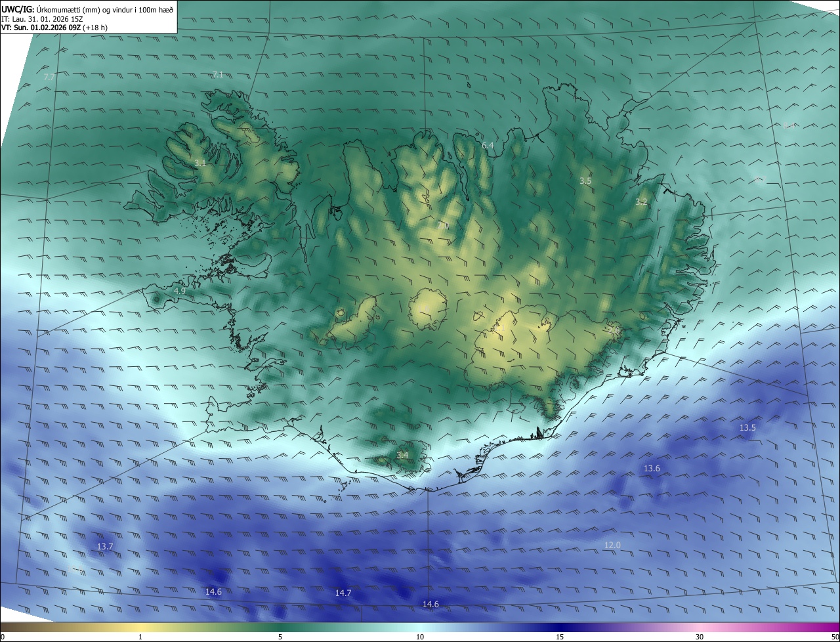Select the initial time line 'IT: Lau. 31. 01. 2026 15Z'

pos(41,19)
